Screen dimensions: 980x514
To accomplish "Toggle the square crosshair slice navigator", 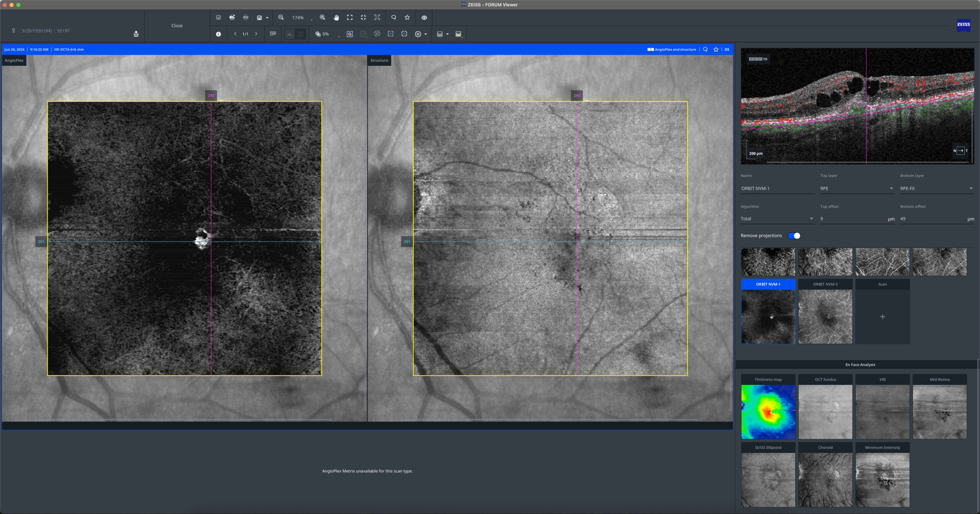I will point(390,34).
